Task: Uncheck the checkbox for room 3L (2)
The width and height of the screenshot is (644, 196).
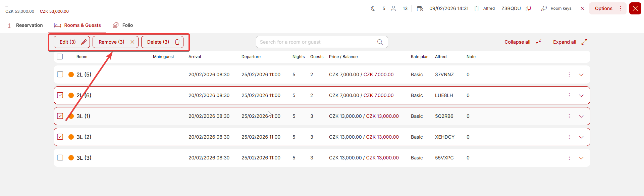Action: [x=60, y=137]
